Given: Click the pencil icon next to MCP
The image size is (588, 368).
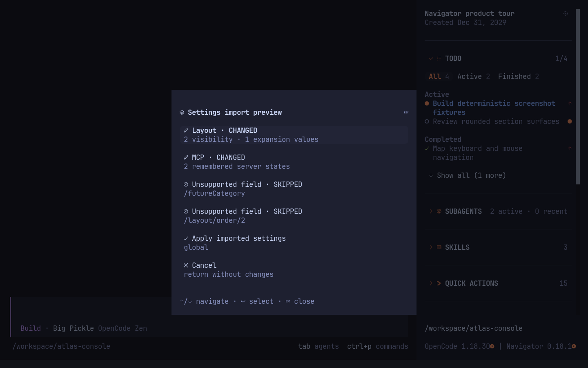Looking at the screenshot, I should pos(186,157).
